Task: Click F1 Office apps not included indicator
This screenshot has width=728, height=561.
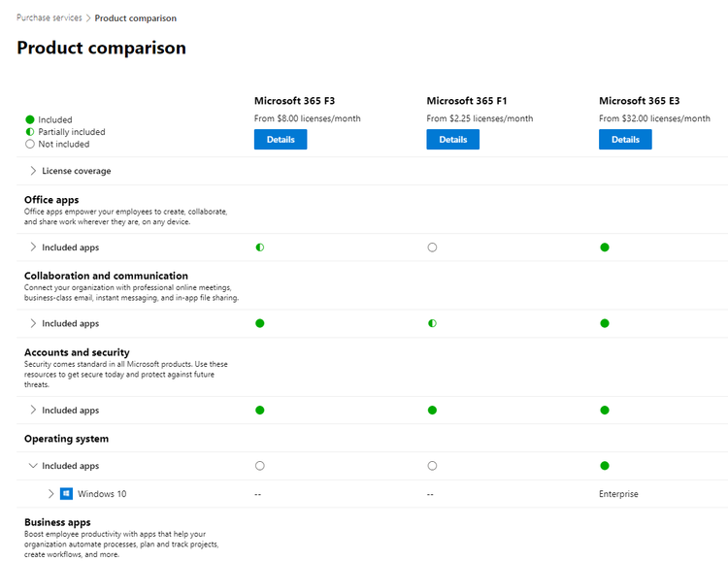Action: pyautogui.click(x=432, y=247)
